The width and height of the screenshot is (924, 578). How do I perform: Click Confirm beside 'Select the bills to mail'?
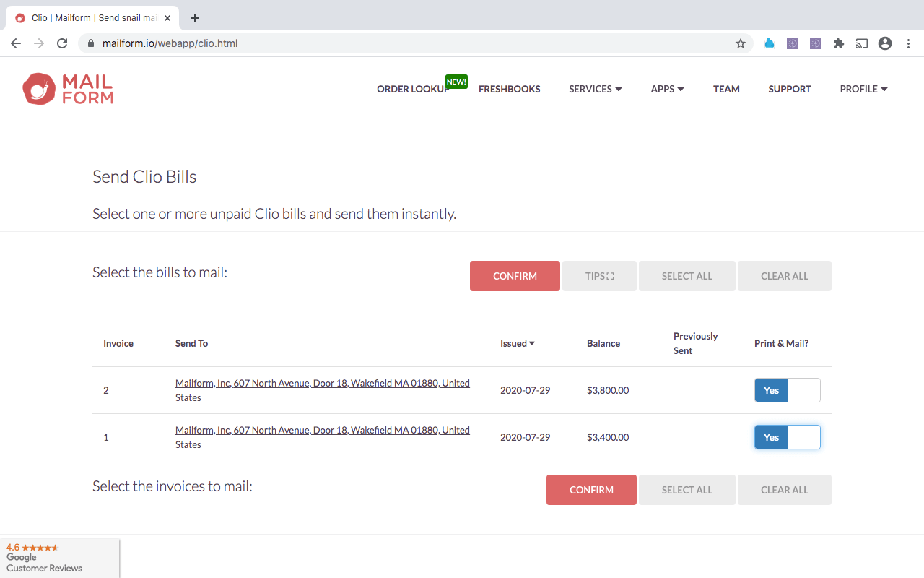(515, 276)
